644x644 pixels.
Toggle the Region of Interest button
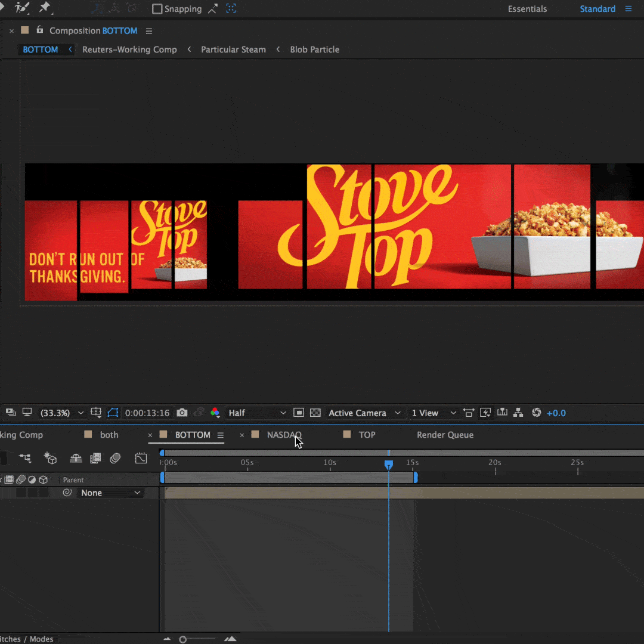pos(299,413)
